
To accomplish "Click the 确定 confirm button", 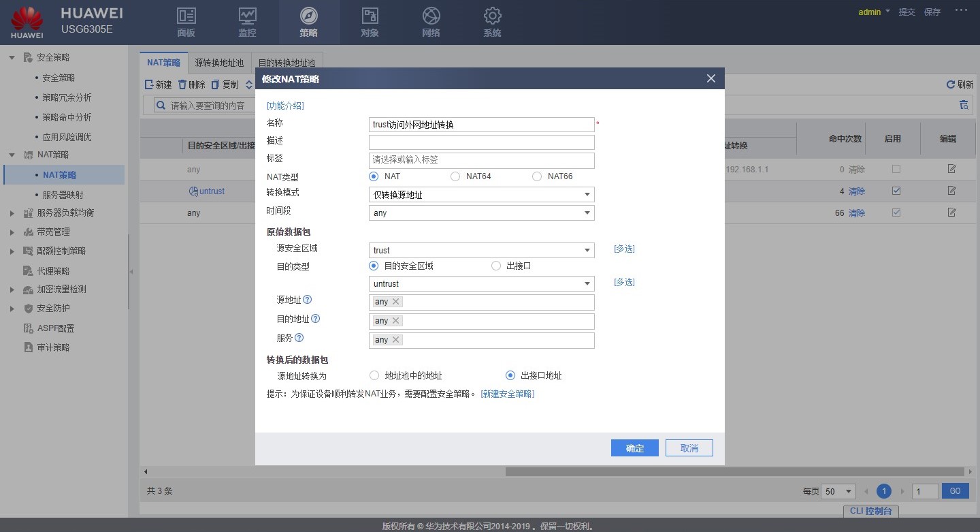I will (634, 448).
